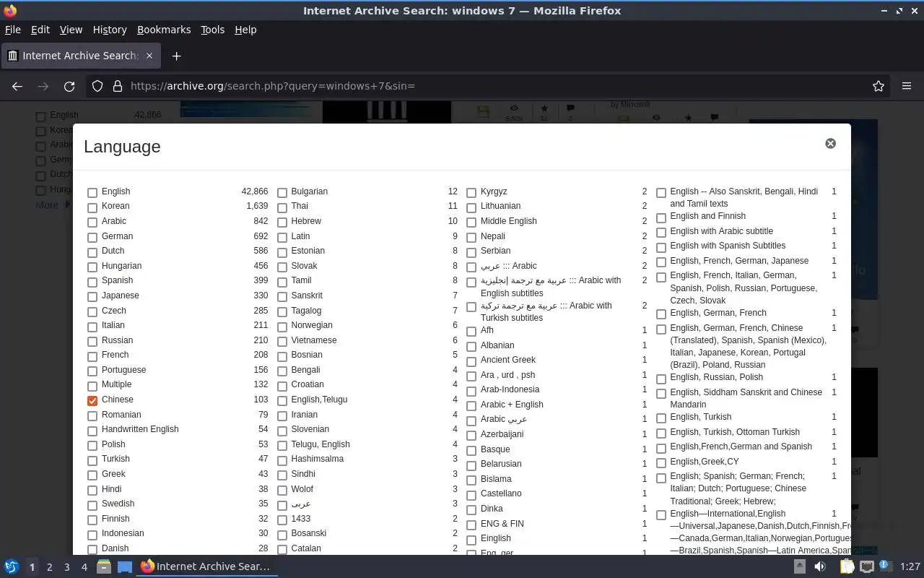Open the Help menu
The image size is (924, 578).
[x=245, y=30]
